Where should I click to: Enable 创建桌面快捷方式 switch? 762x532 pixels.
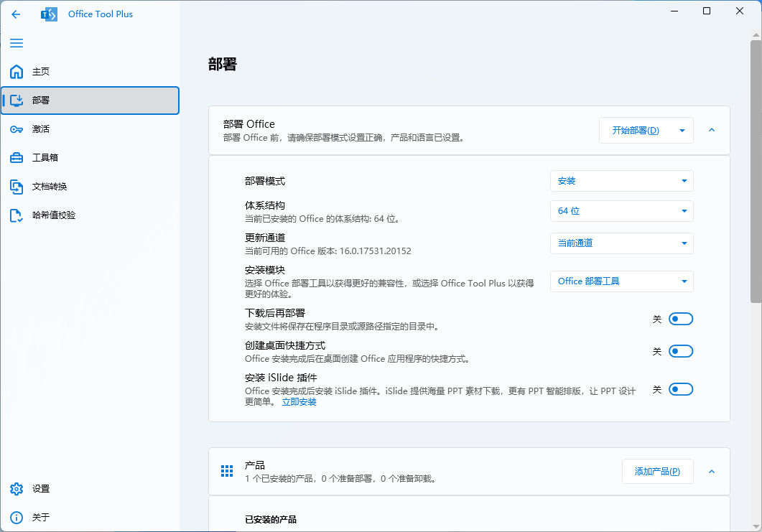pos(681,351)
